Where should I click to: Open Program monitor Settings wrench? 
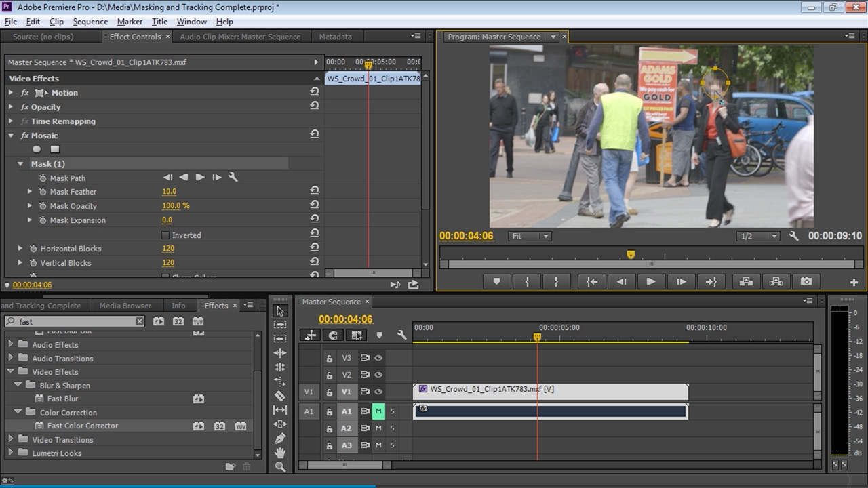(794, 236)
